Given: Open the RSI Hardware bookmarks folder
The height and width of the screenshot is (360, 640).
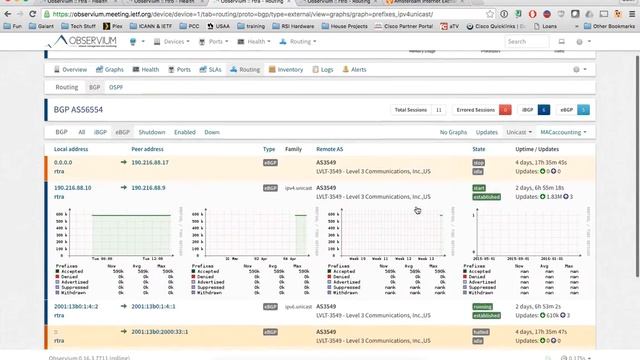Looking at the screenshot, I should click(x=293, y=26).
